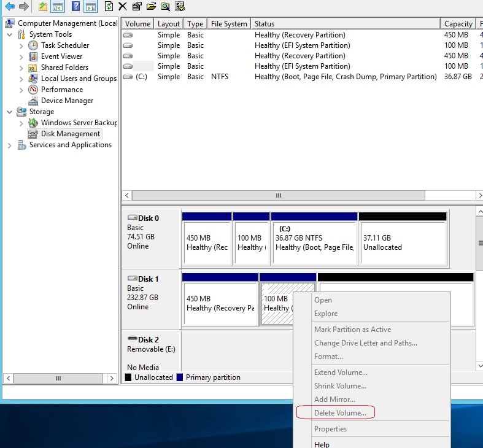Expand Services and Applications node

click(10, 145)
